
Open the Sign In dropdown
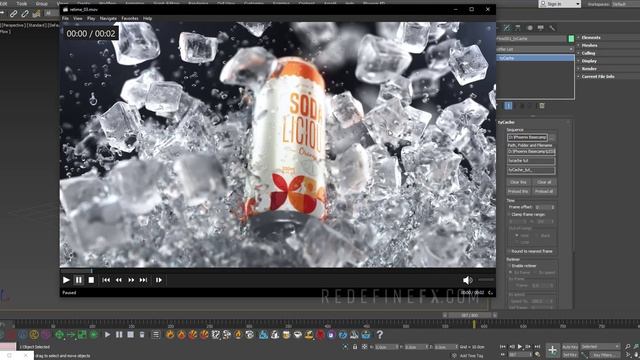pos(560,4)
